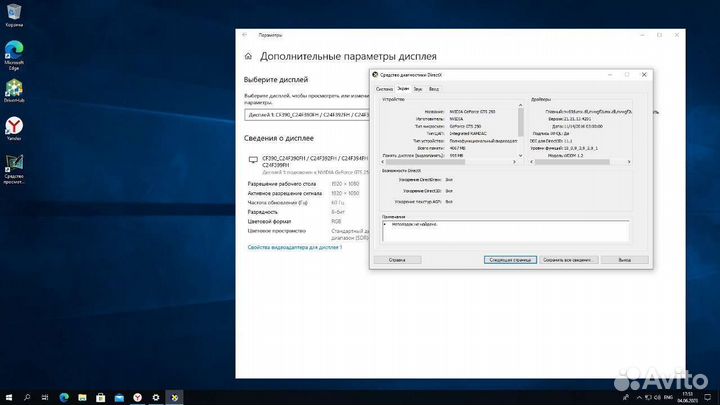720x405 pixels.
Task: Go back with the Settings back arrow
Action: click(x=245, y=35)
